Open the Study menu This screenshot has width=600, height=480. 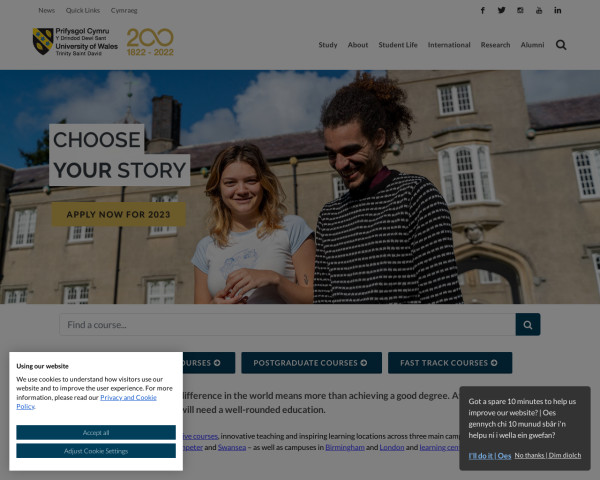tap(328, 45)
